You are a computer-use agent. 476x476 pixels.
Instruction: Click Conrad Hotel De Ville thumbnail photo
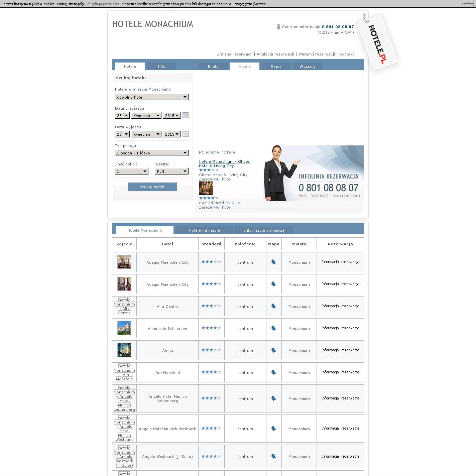(206, 188)
